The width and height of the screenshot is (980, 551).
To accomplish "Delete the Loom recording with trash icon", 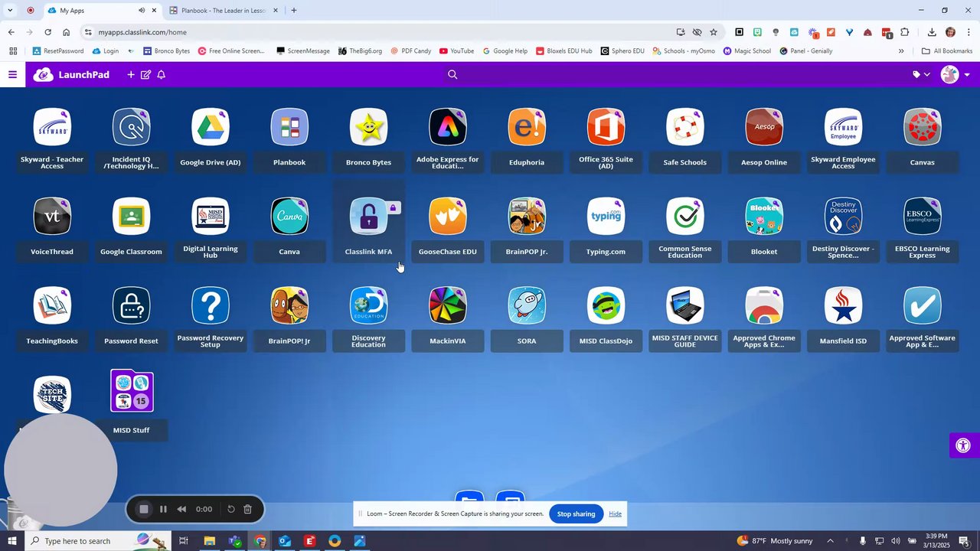I will tap(247, 509).
